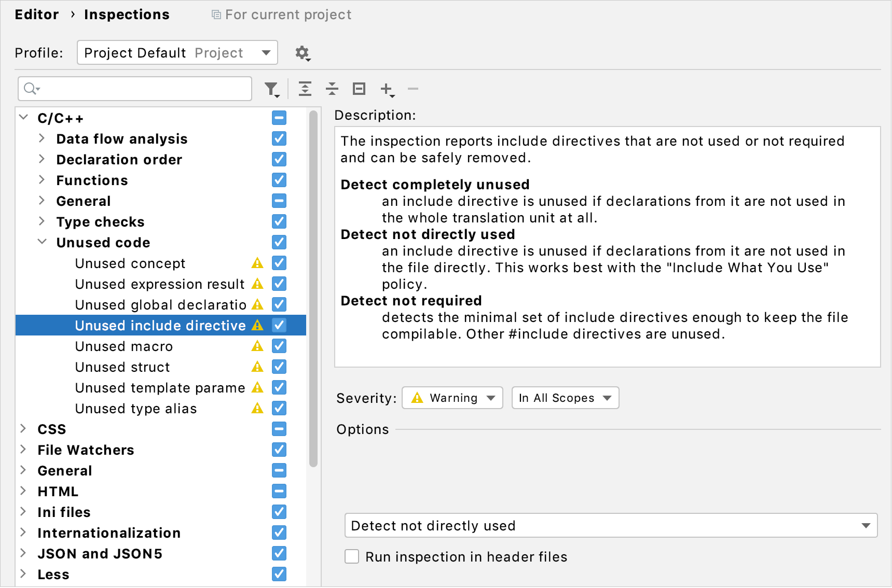Viewport: 892px width, 588px height.
Task: Click the Editor breadcrumb
Action: click(x=36, y=14)
